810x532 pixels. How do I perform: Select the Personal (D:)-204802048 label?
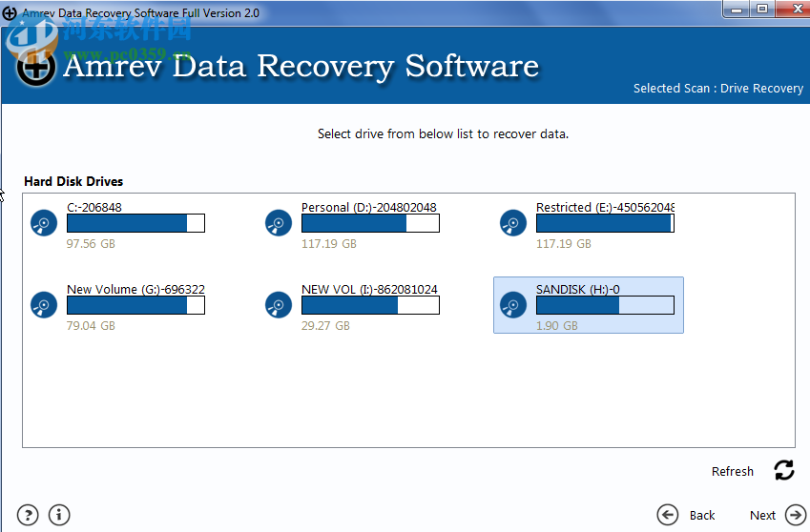369,207
